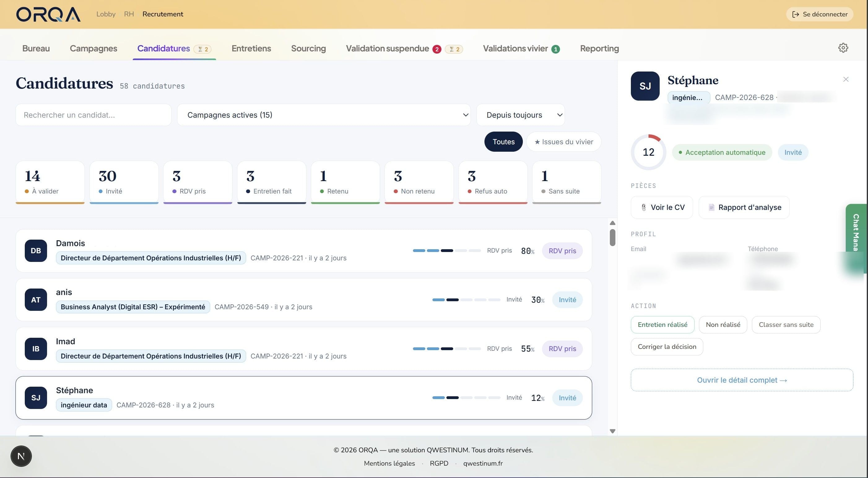Click the document icon on Rapport d'analyse
This screenshot has height=478, width=868.
[711, 207]
